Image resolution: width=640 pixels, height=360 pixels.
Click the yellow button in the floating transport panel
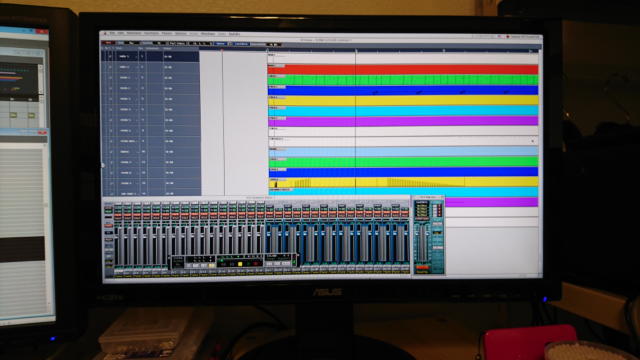tap(240, 264)
